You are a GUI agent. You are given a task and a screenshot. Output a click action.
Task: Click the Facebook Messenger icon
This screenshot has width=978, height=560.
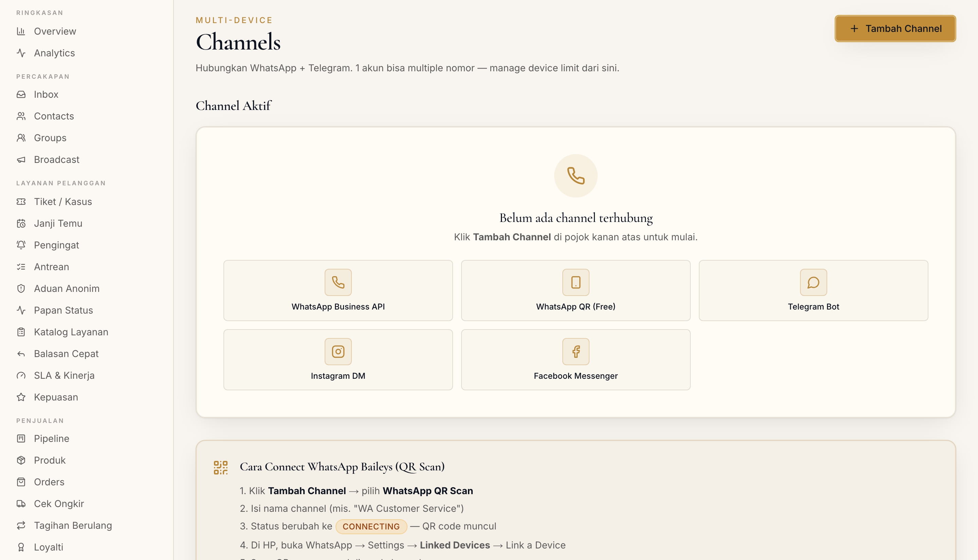click(576, 352)
